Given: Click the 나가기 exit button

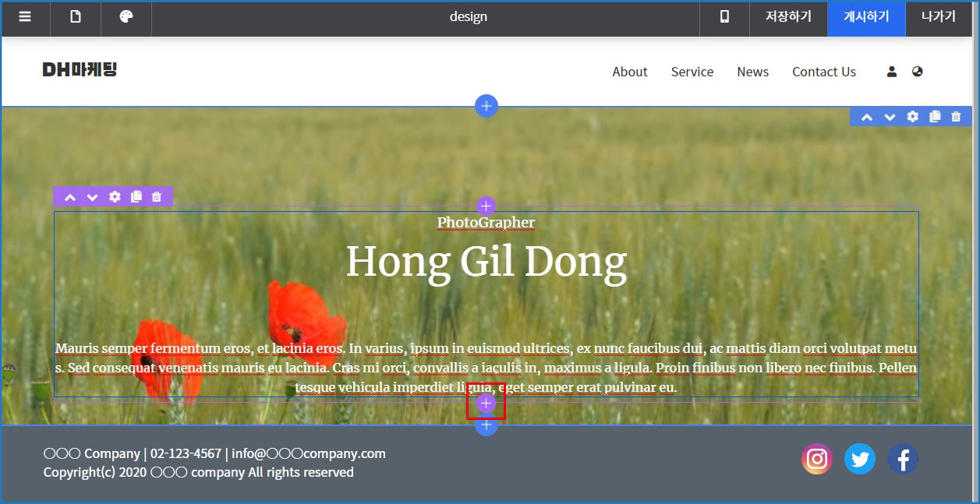Looking at the screenshot, I should tap(938, 17).
